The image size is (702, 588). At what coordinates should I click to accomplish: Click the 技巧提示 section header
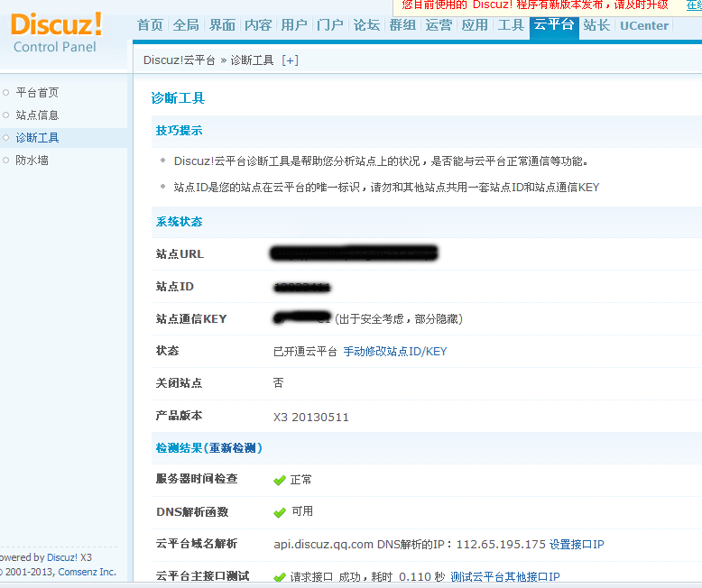pos(179,131)
